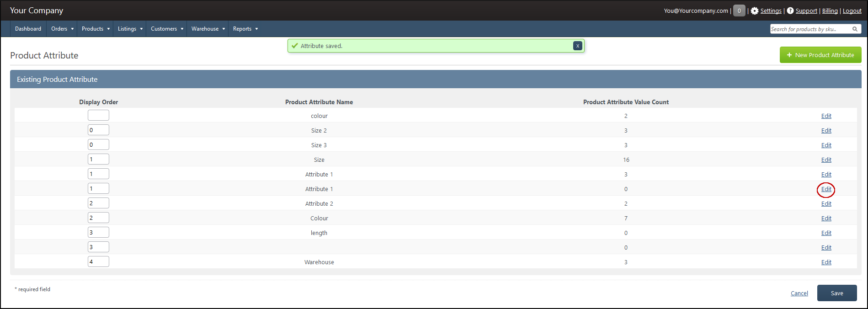Click the 'Product Attribute Value Count' header
Viewport: 868px width, 309px height.
click(626, 102)
